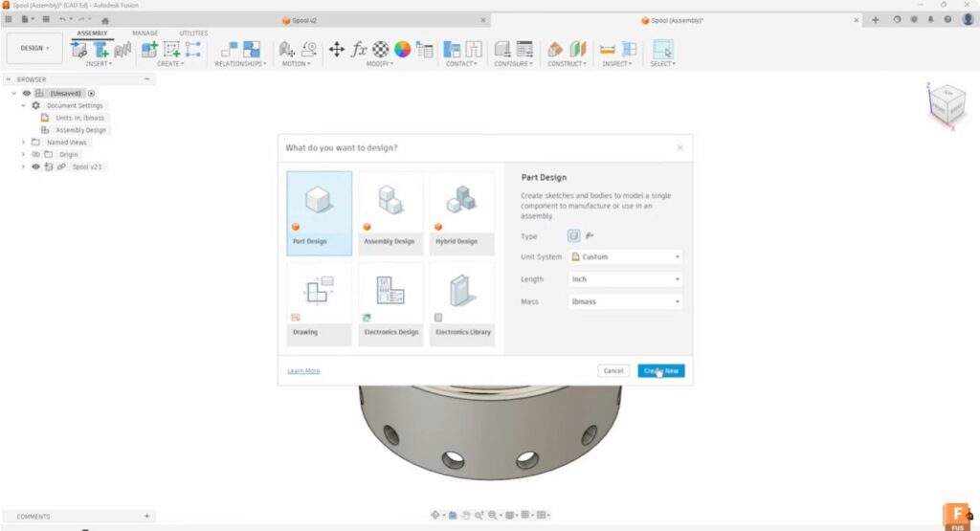Select the Electronics Design tile

[x=390, y=304]
